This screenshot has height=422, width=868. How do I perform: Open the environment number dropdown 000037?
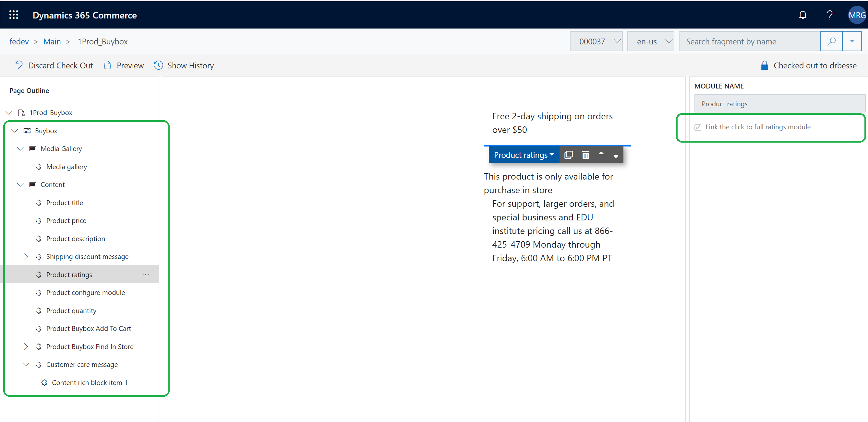597,41
